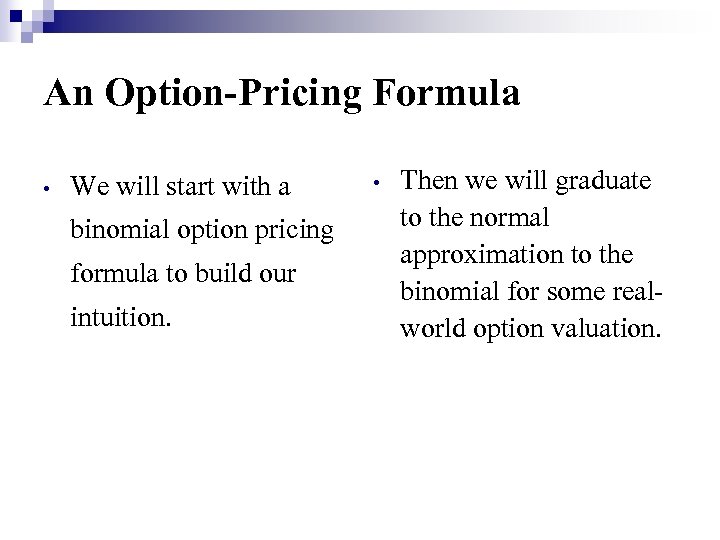Click the line "formula to build our"
This screenshot has height=540, width=720.
pos(185,273)
